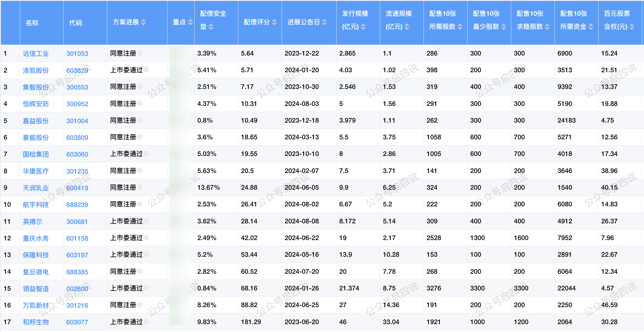Click info icon beside 洛凯股份 上市委通过

146,70
